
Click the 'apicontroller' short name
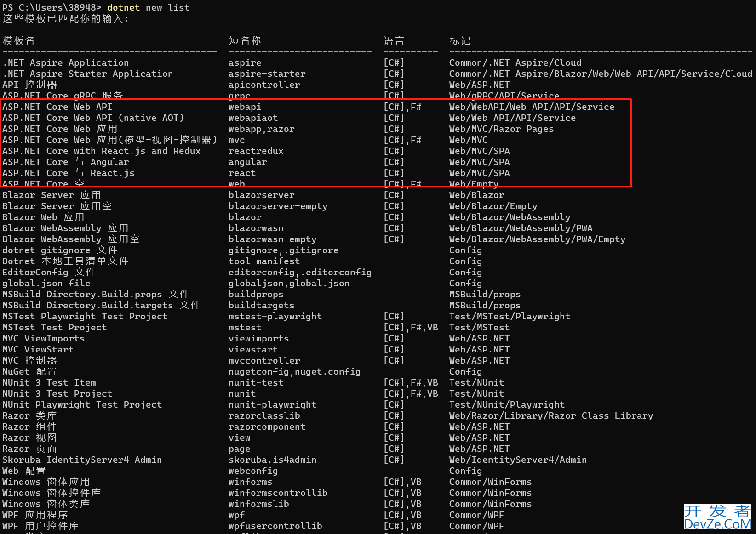(264, 85)
